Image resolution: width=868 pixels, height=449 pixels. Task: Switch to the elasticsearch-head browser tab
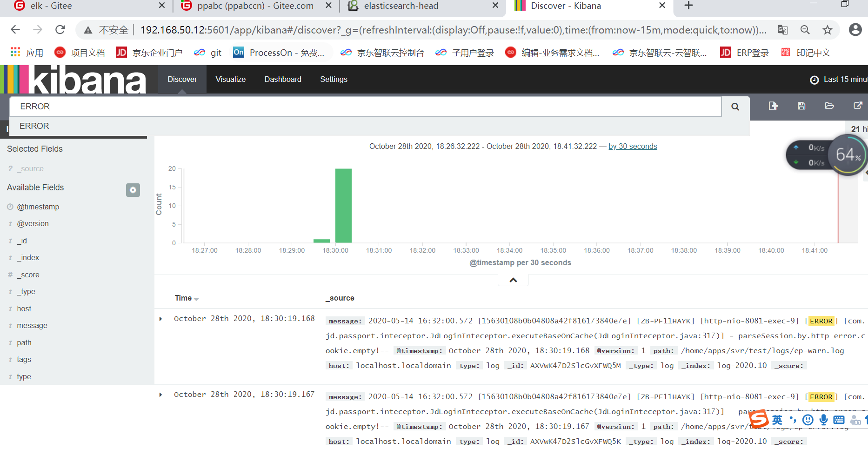point(423,6)
